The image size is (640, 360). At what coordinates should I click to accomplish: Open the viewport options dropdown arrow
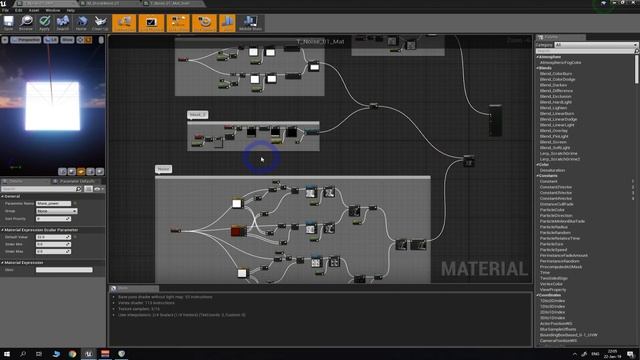(4, 40)
